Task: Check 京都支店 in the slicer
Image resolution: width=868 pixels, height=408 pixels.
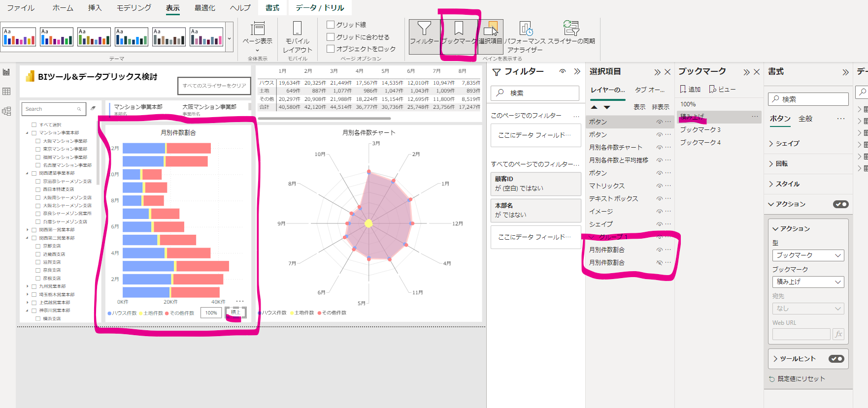Action: [38, 246]
